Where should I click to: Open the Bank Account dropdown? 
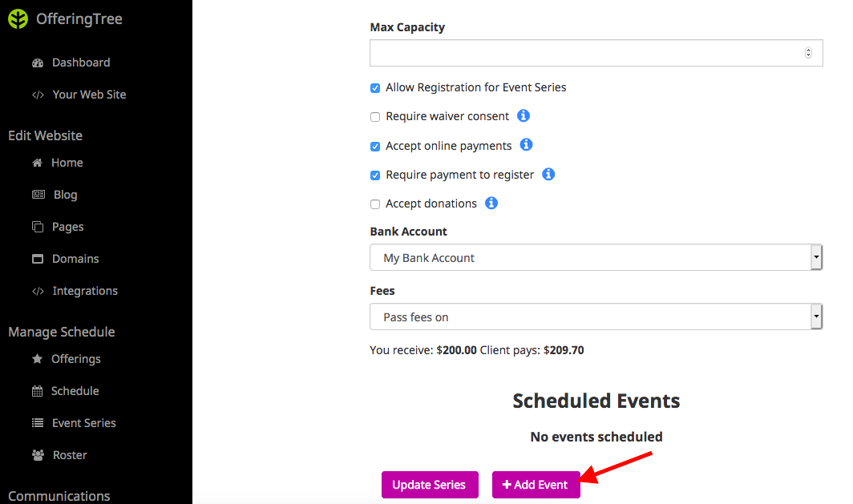click(x=596, y=257)
